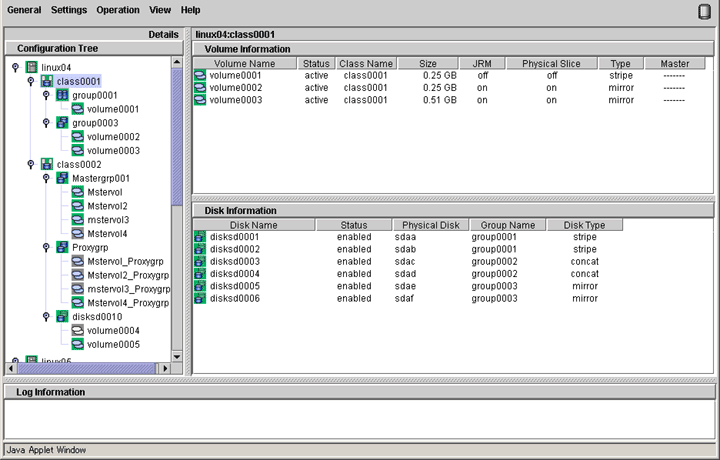Collapse the disksd0010 tree node
Image resolution: width=720 pixels, height=460 pixels.
pos(46,316)
